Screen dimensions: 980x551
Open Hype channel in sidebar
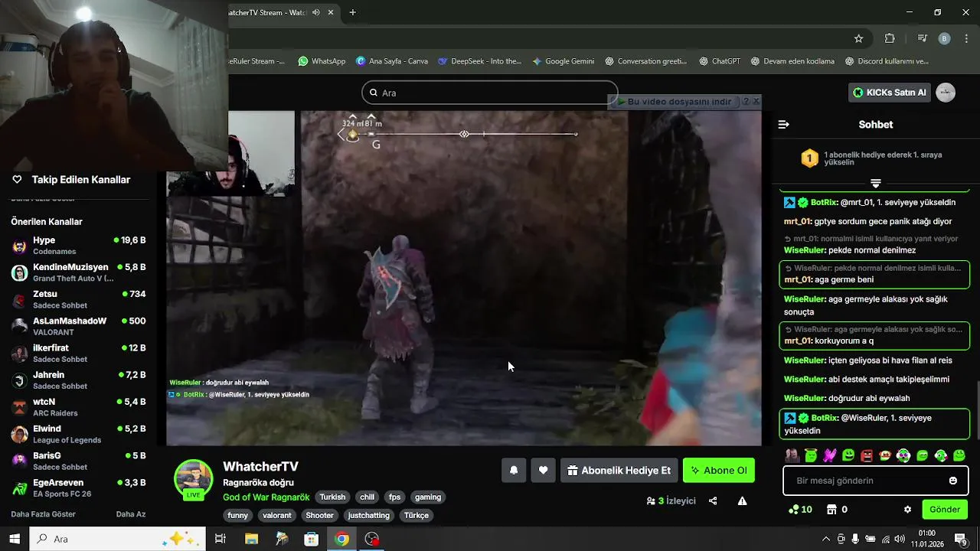pyautogui.click(x=78, y=246)
